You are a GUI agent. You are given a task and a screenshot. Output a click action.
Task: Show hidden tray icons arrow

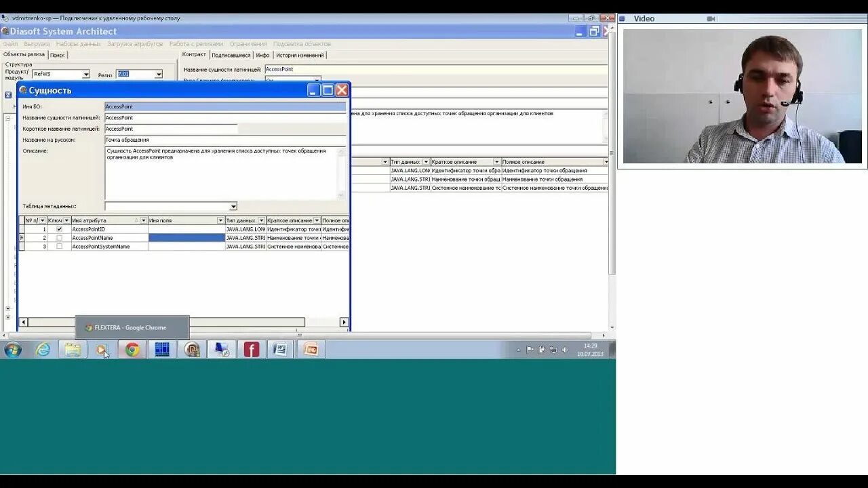point(519,350)
